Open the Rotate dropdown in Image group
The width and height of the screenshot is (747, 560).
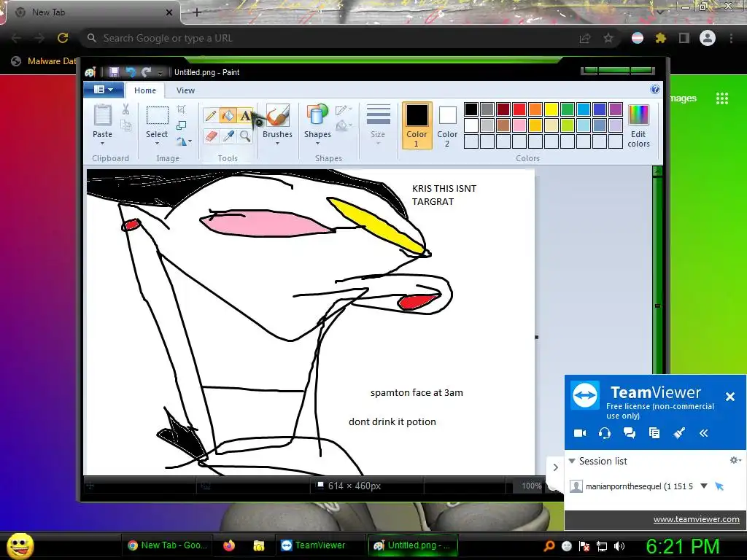coord(184,141)
